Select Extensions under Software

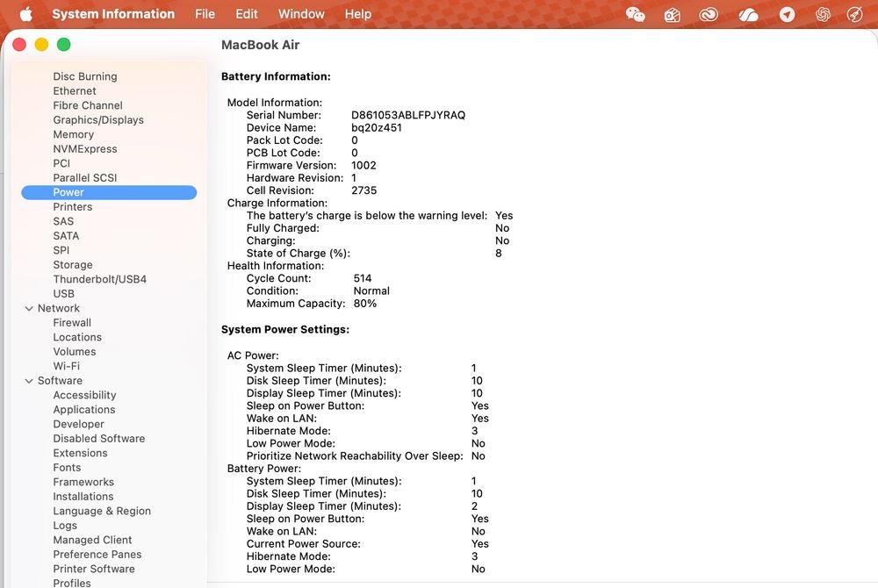tap(80, 453)
